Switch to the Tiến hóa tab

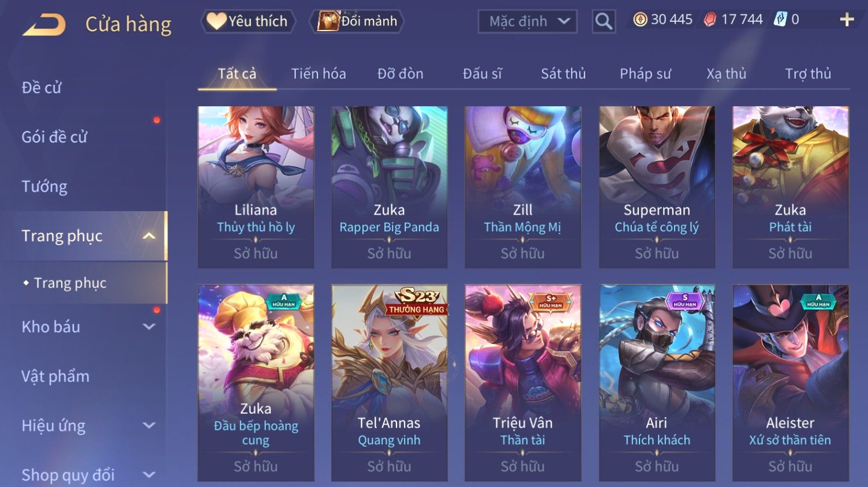[319, 74]
